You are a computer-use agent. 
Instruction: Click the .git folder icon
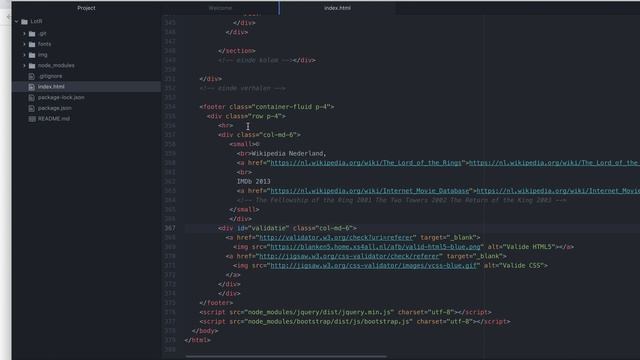32,33
